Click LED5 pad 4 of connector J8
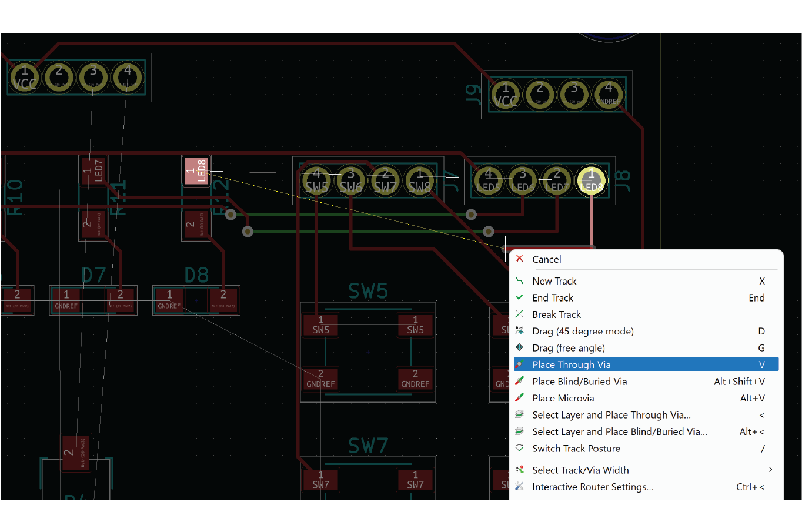The width and height of the screenshot is (802, 532). point(488,180)
